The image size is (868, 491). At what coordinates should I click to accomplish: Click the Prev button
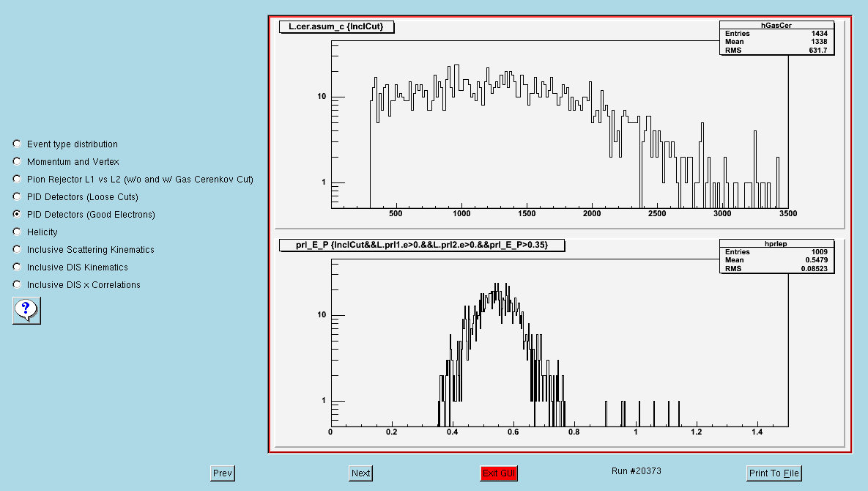click(x=223, y=473)
